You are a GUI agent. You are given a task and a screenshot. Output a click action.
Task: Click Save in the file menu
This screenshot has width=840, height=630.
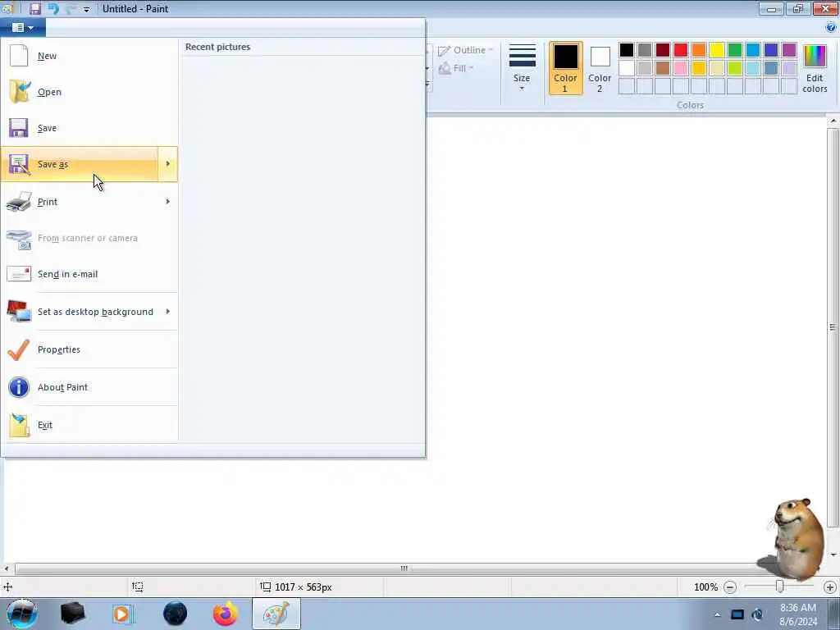(89, 128)
